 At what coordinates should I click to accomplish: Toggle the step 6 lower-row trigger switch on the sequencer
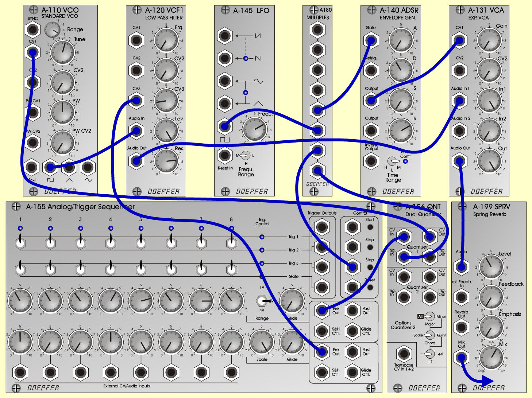click(x=171, y=268)
